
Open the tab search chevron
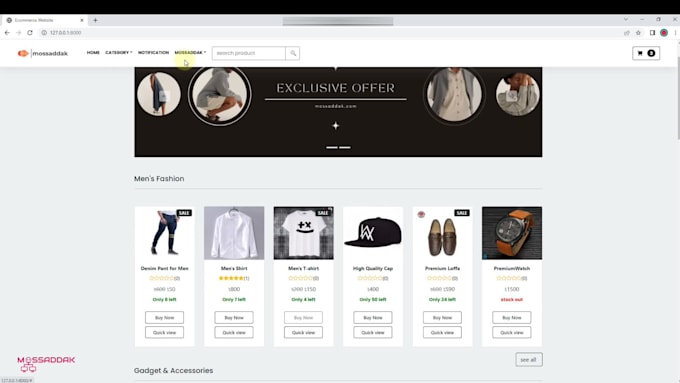[626, 20]
